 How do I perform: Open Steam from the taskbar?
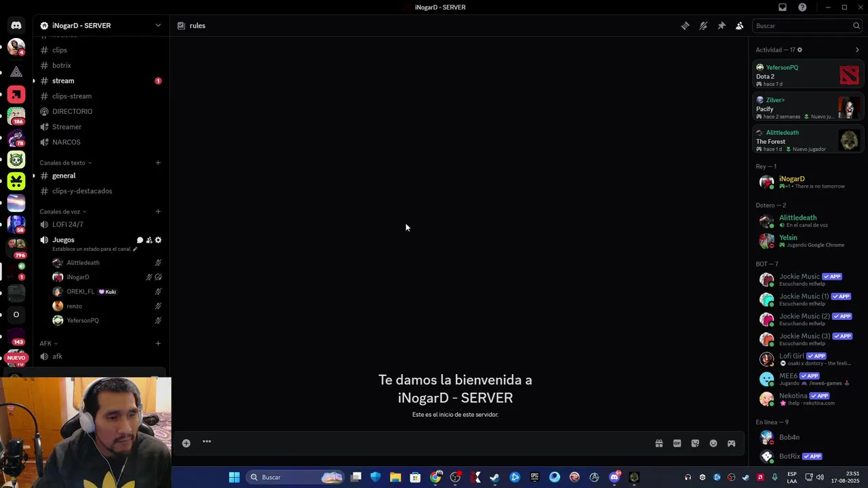pos(494,477)
